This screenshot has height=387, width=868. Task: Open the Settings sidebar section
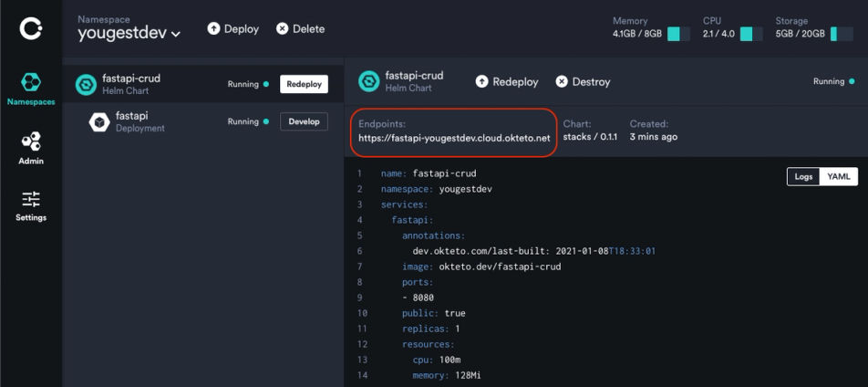pos(31,206)
